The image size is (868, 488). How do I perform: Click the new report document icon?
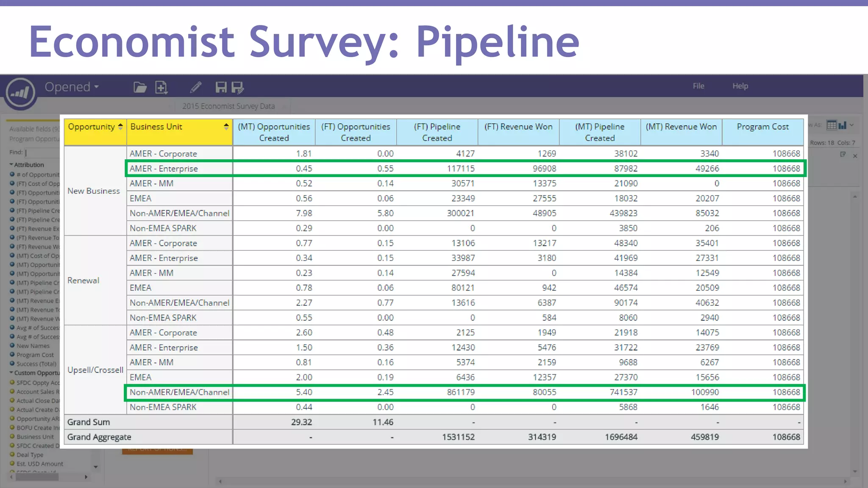[161, 87]
